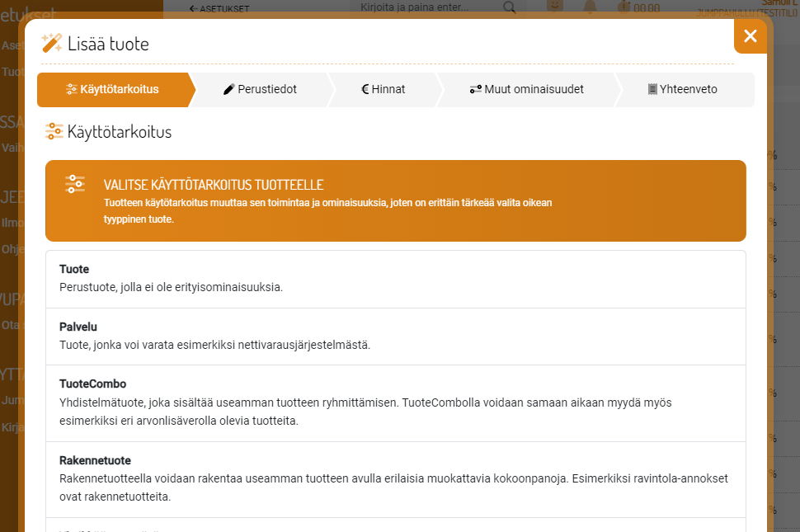Go to the Käyttötarkoitus wizard step
Viewport: 800px width, 532px height.
113,89
